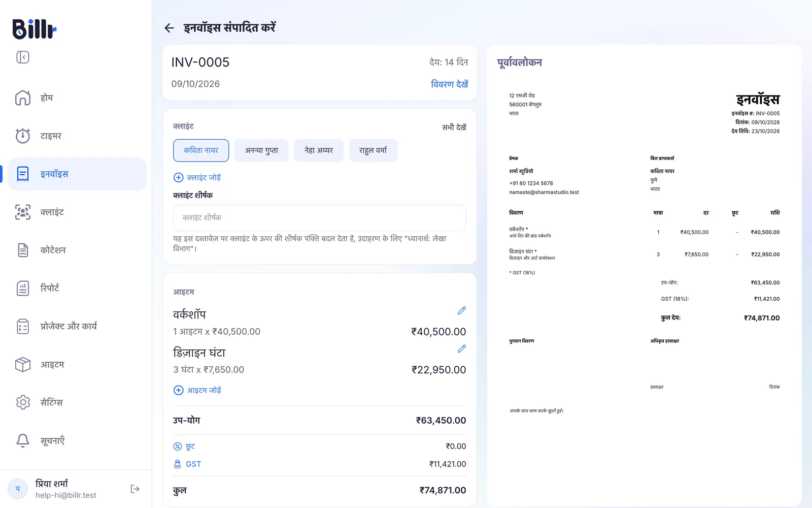
Task: Collapse the sidebar with the panel icon
Action: [23, 57]
